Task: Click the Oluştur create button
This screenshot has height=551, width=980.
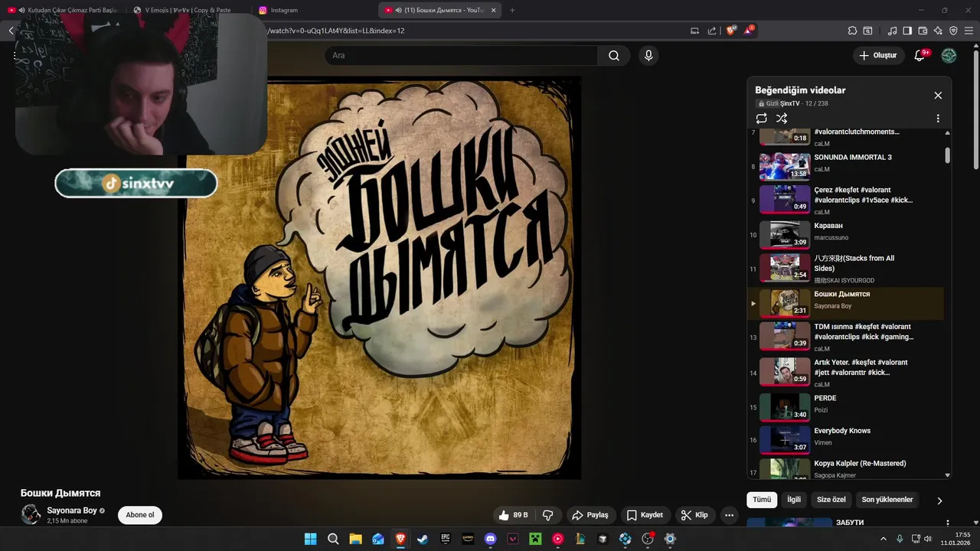Action: 878,55
